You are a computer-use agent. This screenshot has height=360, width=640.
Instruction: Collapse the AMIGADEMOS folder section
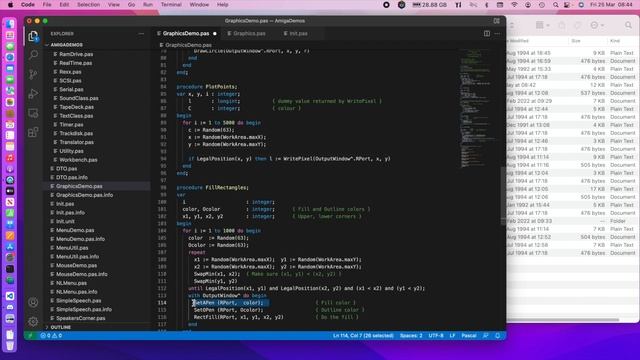(65, 45)
